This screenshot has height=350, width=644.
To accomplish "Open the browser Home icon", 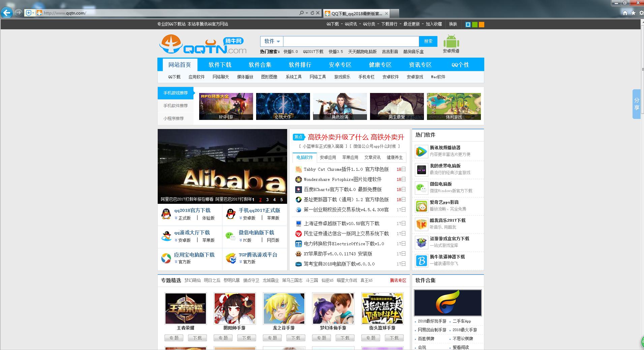I will click(x=625, y=13).
